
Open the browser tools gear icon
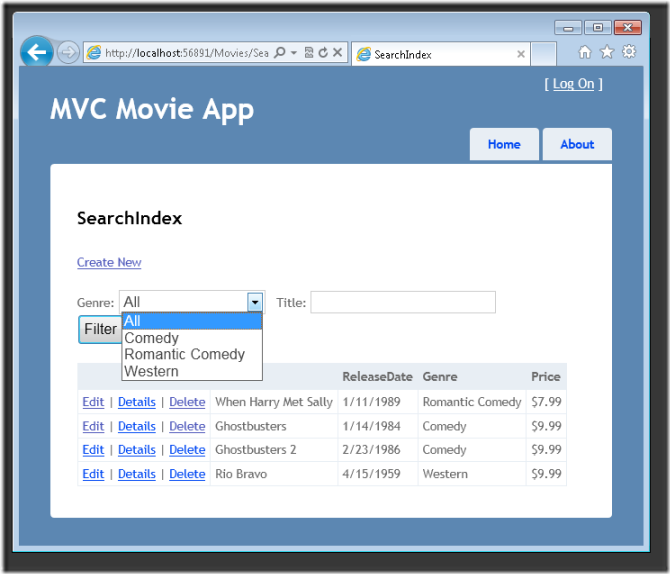coord(629,52)
